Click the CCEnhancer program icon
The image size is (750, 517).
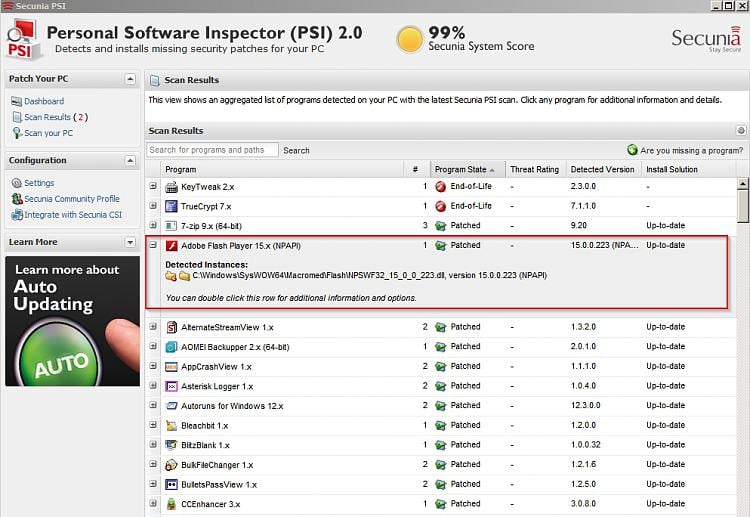click(x=171, y=504)
